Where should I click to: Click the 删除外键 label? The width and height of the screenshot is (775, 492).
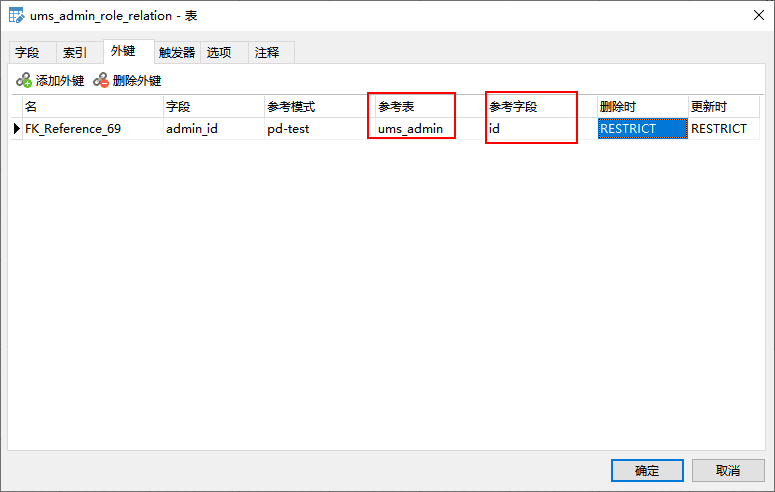coord(137,81)
